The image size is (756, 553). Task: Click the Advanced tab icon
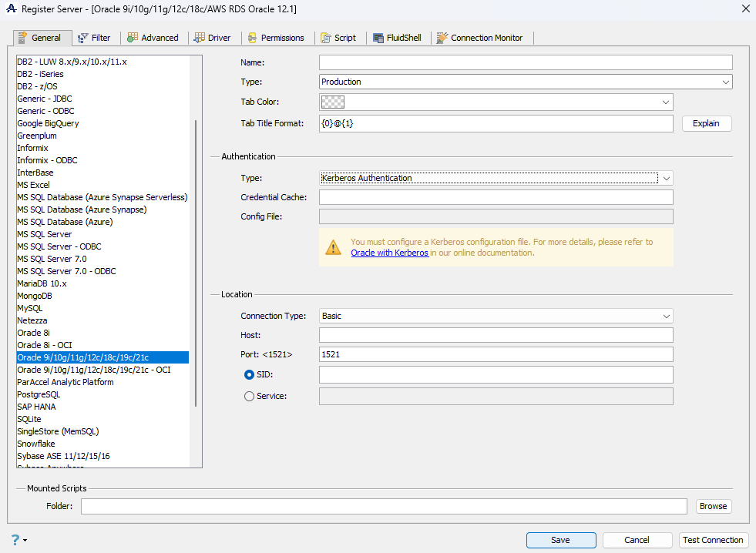[133, 38]
